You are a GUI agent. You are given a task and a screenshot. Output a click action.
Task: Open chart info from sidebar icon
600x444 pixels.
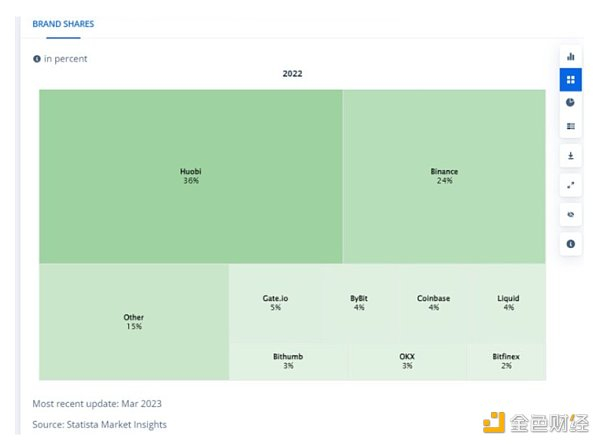[571, 243]
